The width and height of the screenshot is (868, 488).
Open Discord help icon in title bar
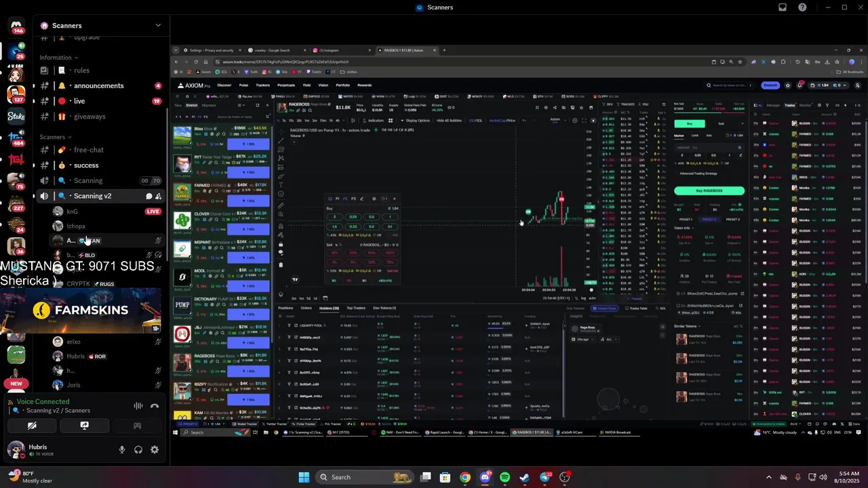[803, 7]
